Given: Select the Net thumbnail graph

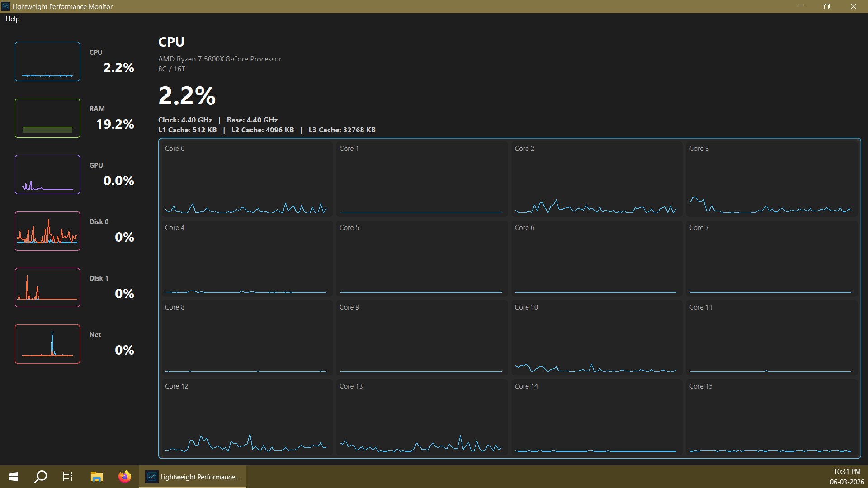Looking at the screenshot, I should (x=47, y=344).
